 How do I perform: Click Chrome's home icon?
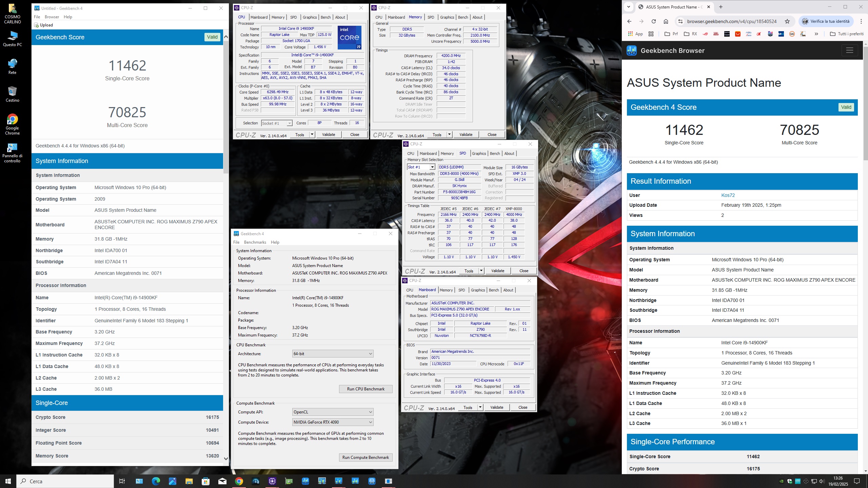(x=666, y=21)
